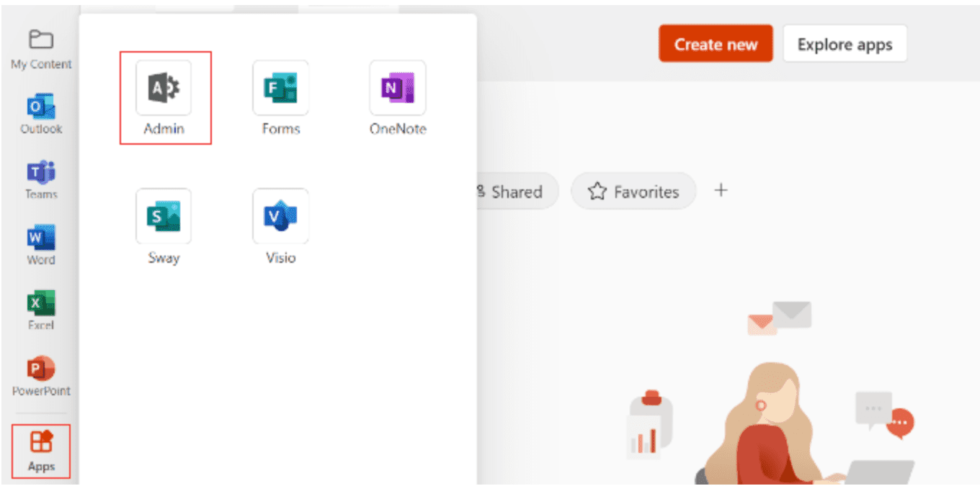Open Teams from the sidebar
This screenshot has width=980, height=504.
[41, 176]
